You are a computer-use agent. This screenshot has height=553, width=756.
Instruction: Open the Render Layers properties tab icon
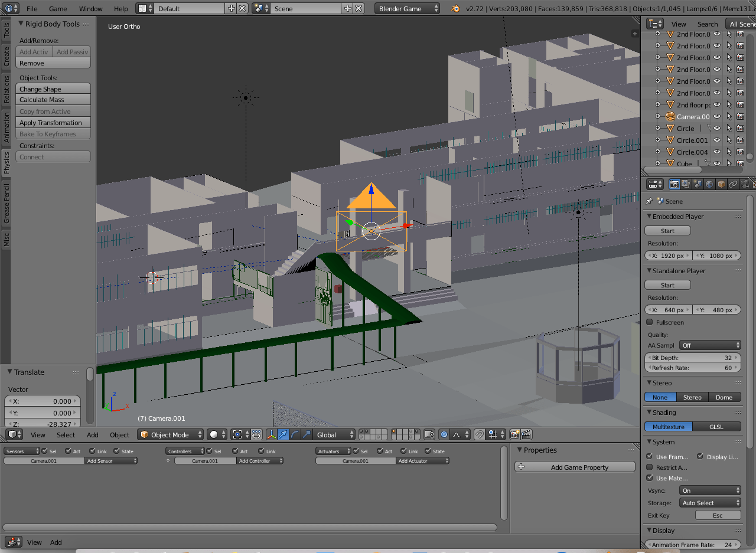point(686,184)
